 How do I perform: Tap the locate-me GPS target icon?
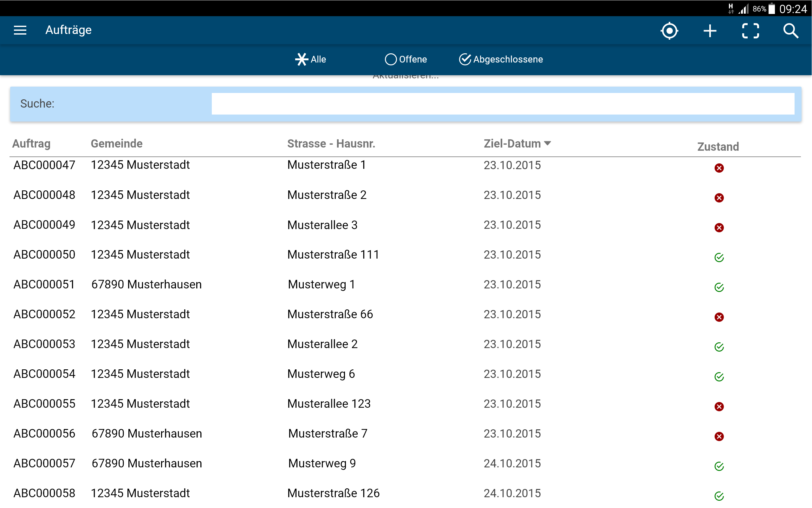click(669, 31)
